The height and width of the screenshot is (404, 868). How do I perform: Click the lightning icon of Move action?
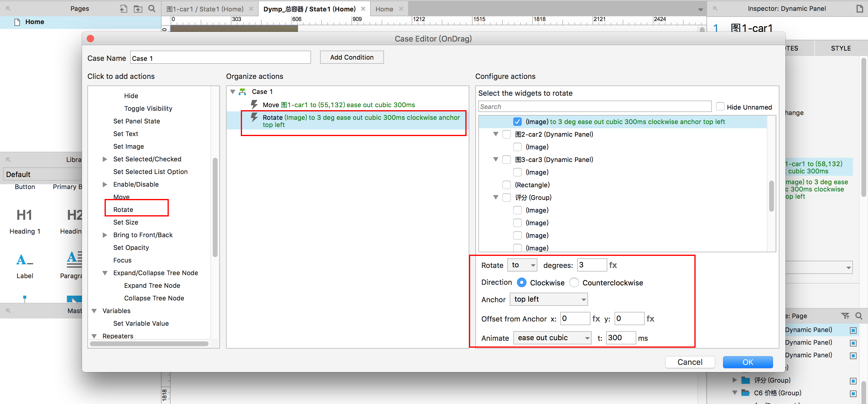pos(254,105)
